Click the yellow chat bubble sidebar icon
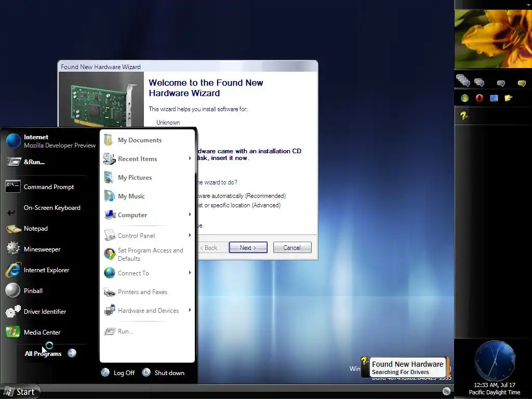 (x=522, y=83)
